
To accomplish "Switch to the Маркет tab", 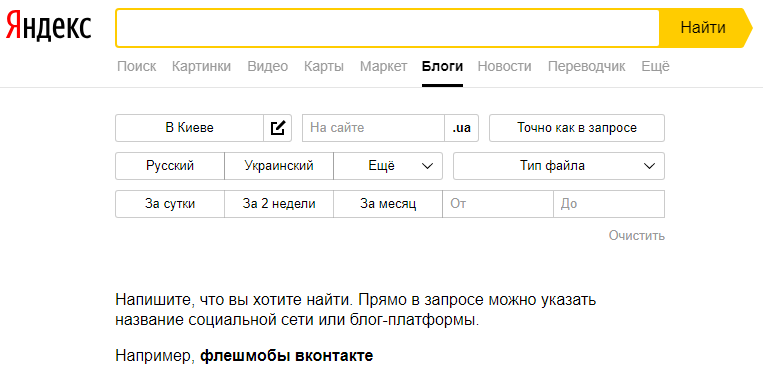I will [383, 66].
